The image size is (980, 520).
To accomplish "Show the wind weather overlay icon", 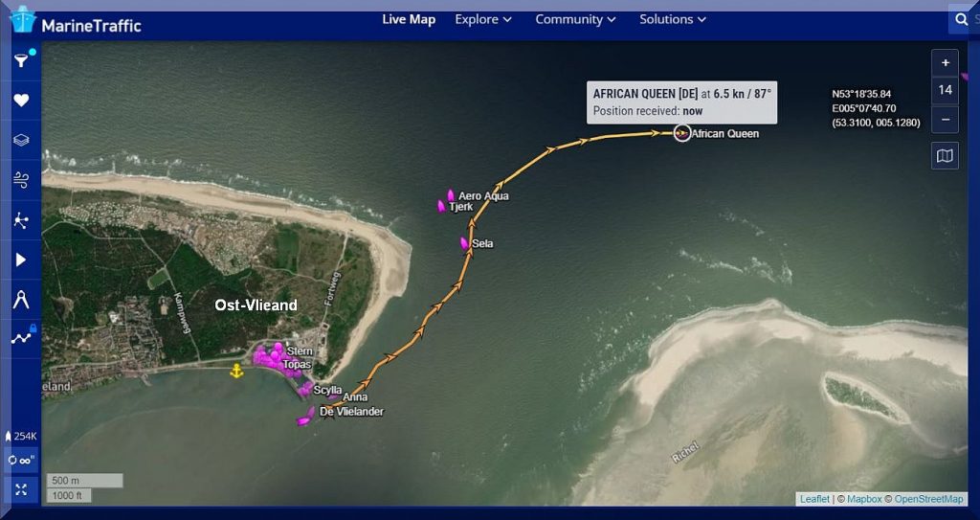I will click(x=21, y=180).
